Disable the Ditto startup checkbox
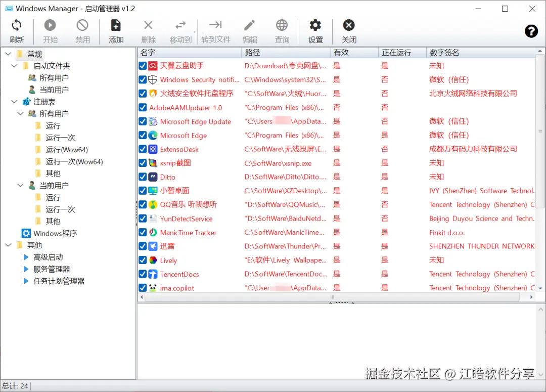Viewport: 546px width, 392px height. (x=143, y=177)
